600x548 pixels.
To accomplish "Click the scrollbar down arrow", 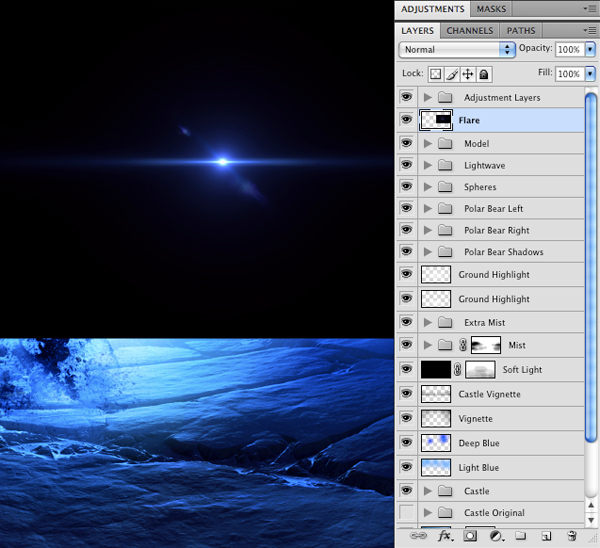I will (x=591, y=520).
